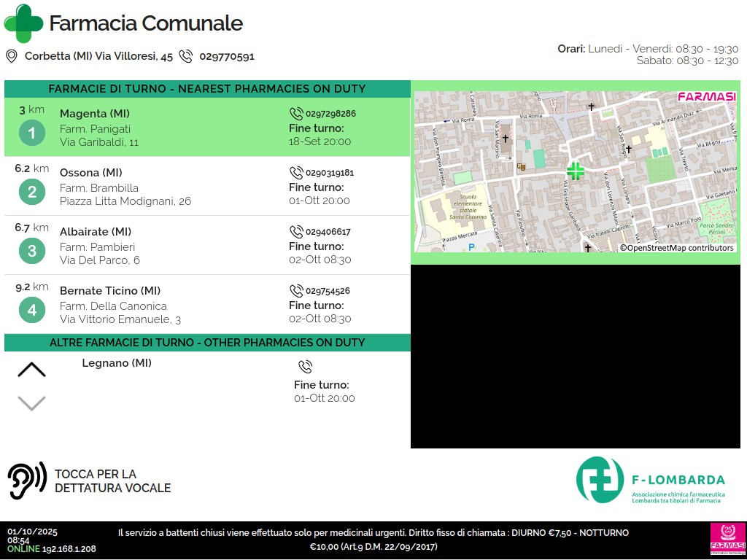Tap the phone icon for Ossona pharmacy
This screenshot has height=560, width=747.
point(296,173)
